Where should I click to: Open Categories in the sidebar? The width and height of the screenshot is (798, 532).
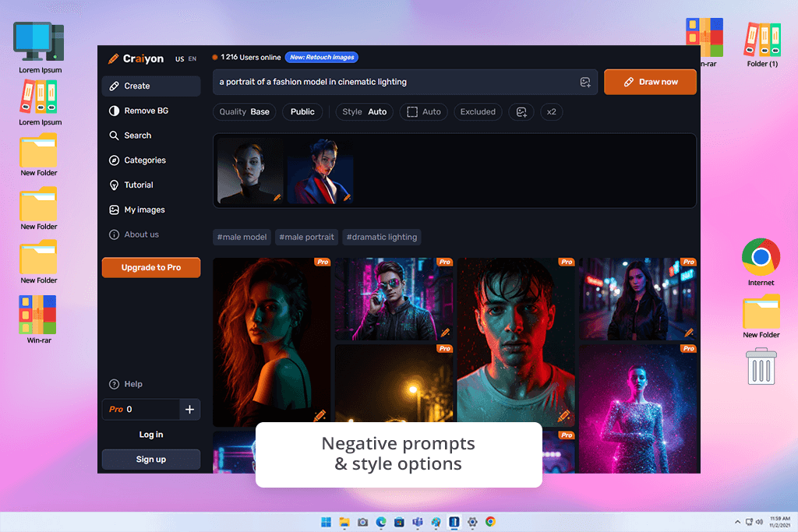[x=151, y=160]
